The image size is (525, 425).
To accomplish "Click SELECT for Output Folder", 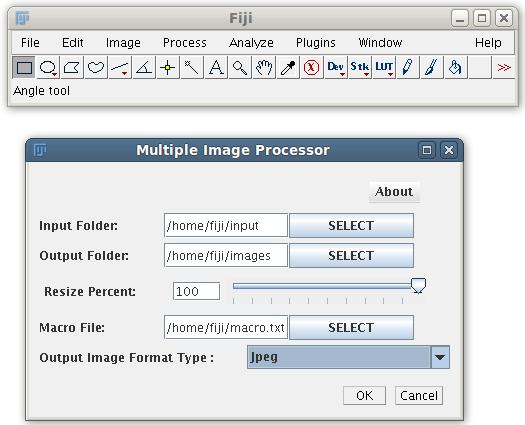I will tap(351, 256).
